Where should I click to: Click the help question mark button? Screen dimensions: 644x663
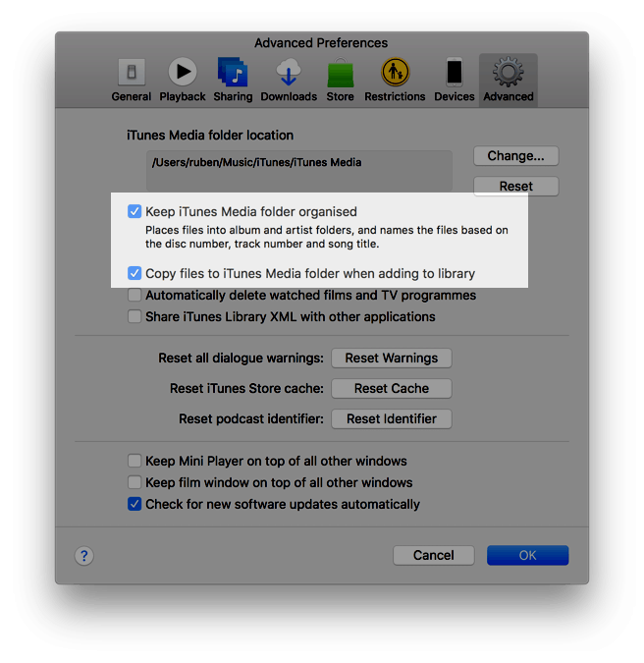click(84, 556)
